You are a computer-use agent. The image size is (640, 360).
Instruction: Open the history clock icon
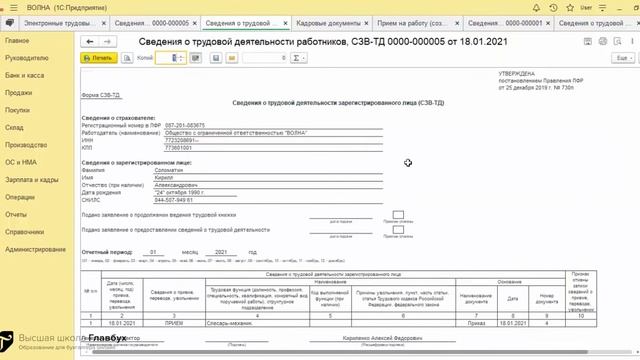(553, 8)
